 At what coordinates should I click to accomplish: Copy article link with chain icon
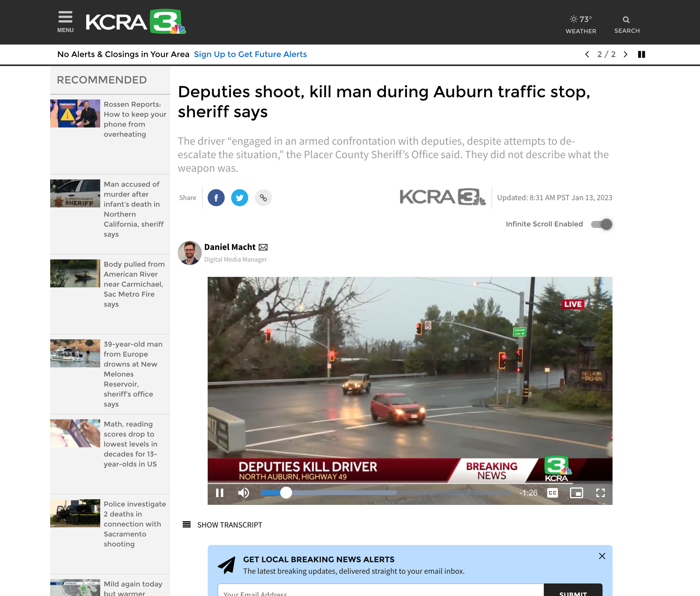[x=263, y=198]
